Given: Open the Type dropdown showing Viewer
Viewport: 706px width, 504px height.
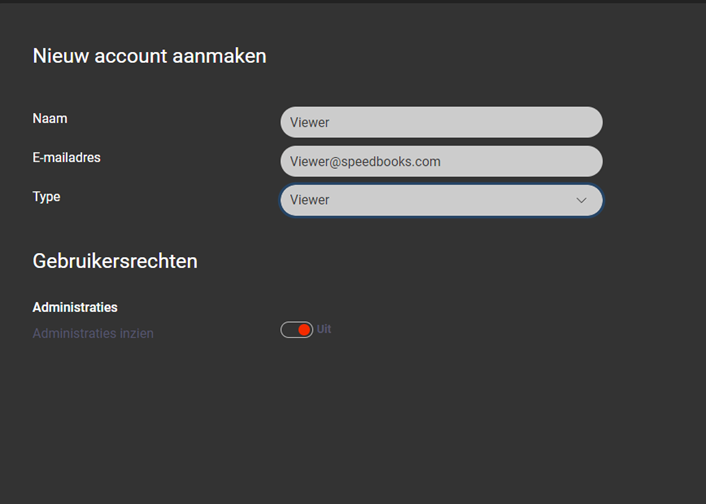Looking at the screenshot, I should coord(441,200).
